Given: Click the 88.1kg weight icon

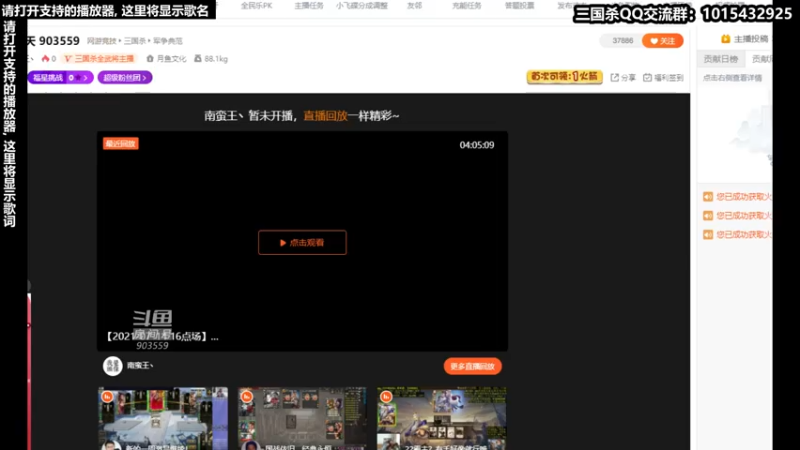Looking at the screenshot, I should (x=198, y=59).
